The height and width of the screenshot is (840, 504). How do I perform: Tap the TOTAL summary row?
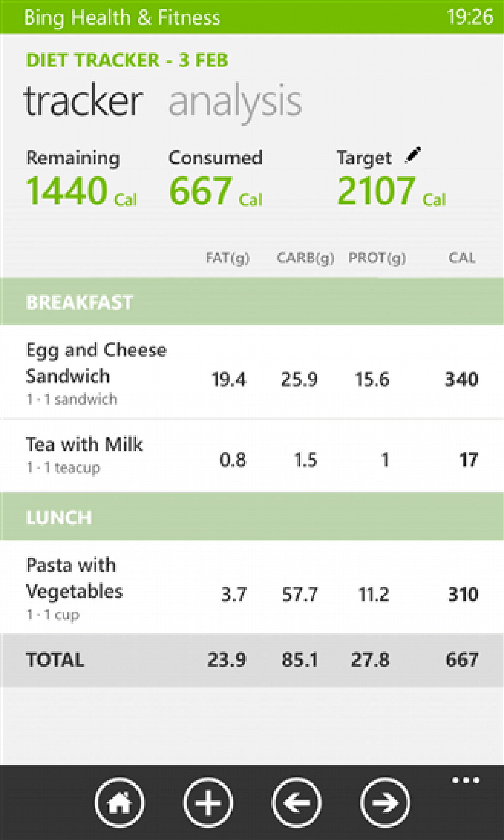(252, 660)
